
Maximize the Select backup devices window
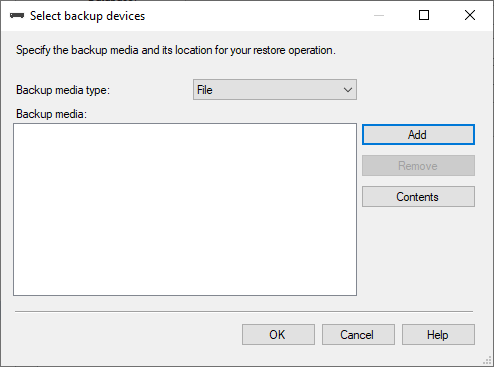424,15
